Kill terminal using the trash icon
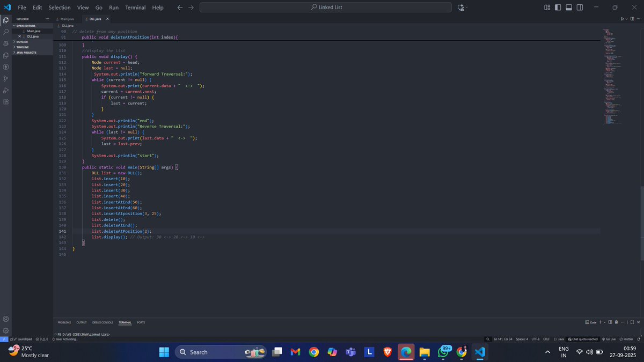Screen dimensions: 644x362 coord(617,322)
